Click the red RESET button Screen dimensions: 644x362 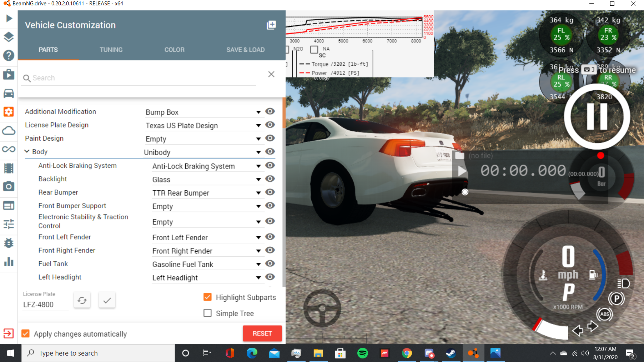point(262,333)
